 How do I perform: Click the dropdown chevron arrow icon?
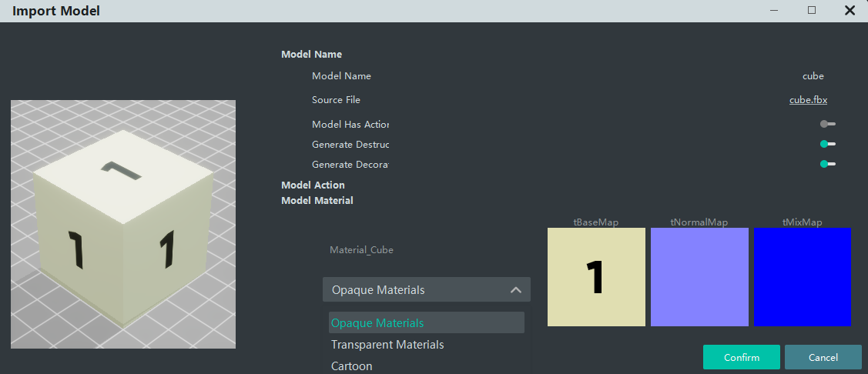pyautogui.click(x=516, y=290)
